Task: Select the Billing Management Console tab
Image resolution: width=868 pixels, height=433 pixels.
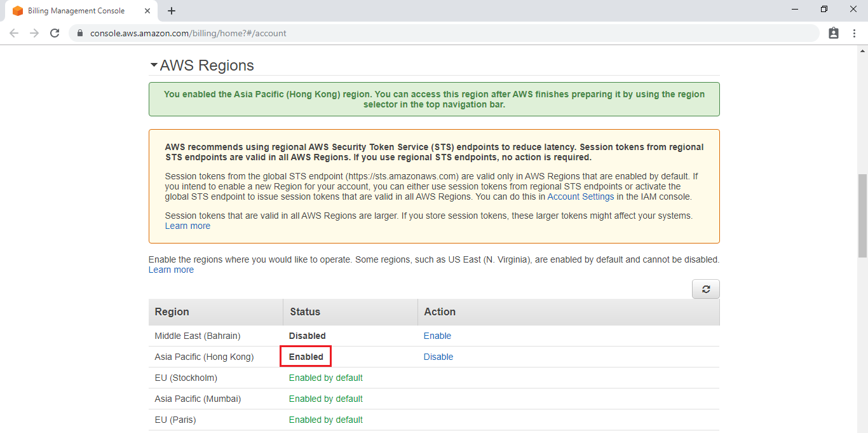Action: tap(81, 11)
